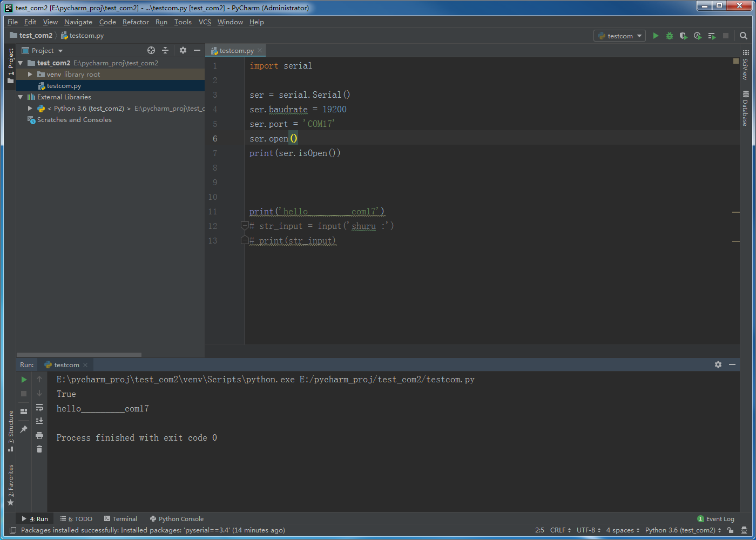The image size is (756, 540).
Task: Open the inspections hector icon in status bar
Action: point(745,530)
